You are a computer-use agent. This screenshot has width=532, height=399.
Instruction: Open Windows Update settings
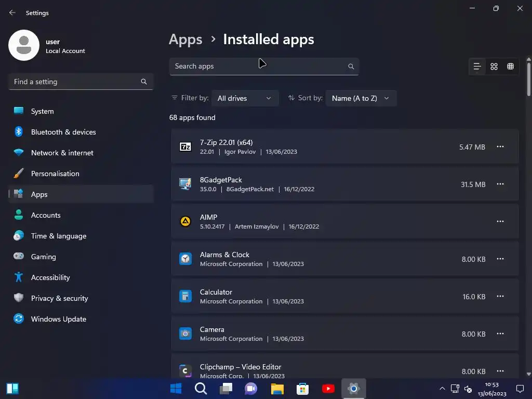81,319
